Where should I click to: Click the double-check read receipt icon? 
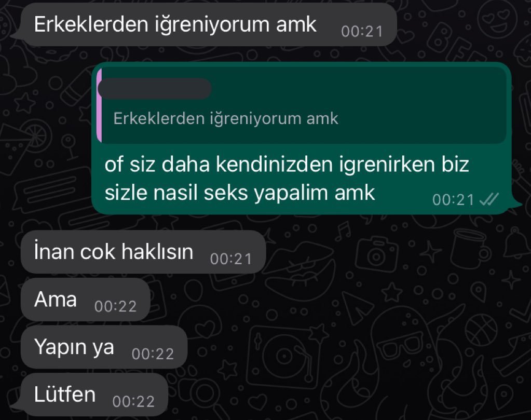click(489, 199)
